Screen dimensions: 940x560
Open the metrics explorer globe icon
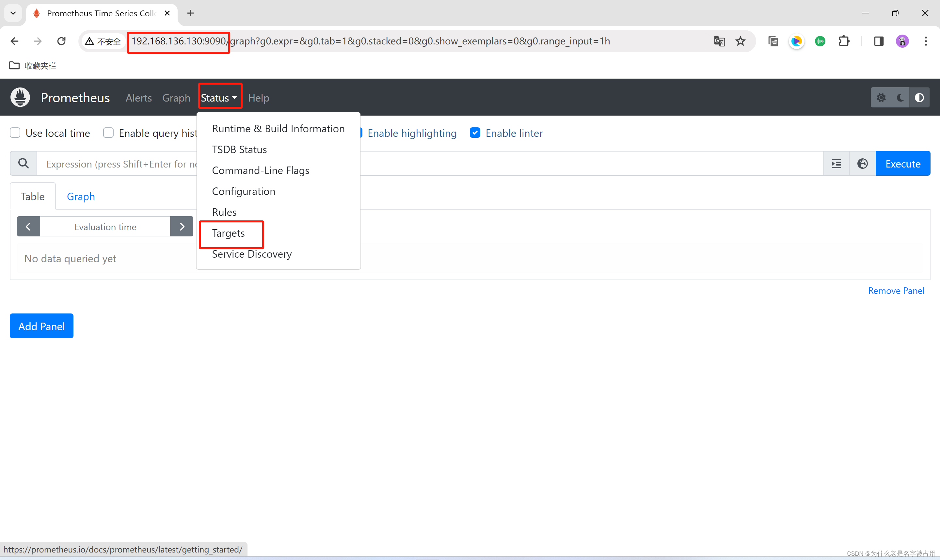pyautogui.click(x=863, y=163)
